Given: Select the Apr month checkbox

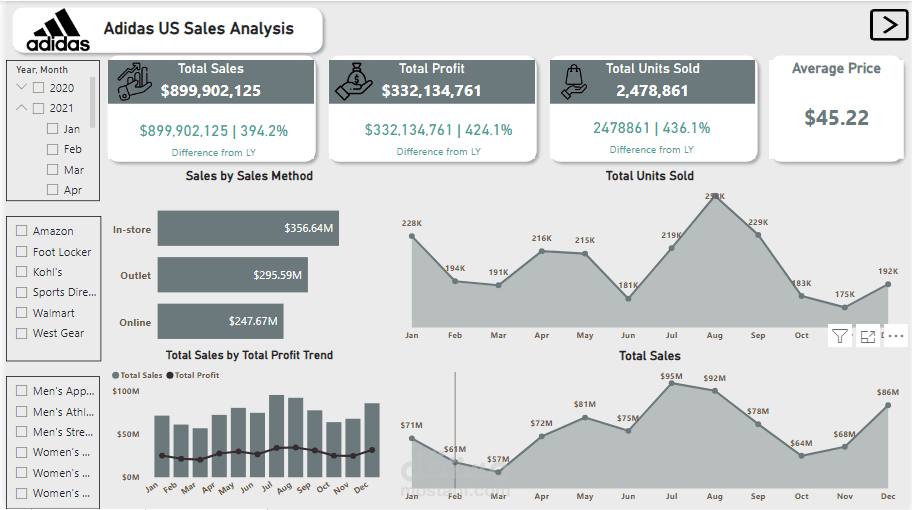Looking at the screenshot, I should [x=52, y=190].
